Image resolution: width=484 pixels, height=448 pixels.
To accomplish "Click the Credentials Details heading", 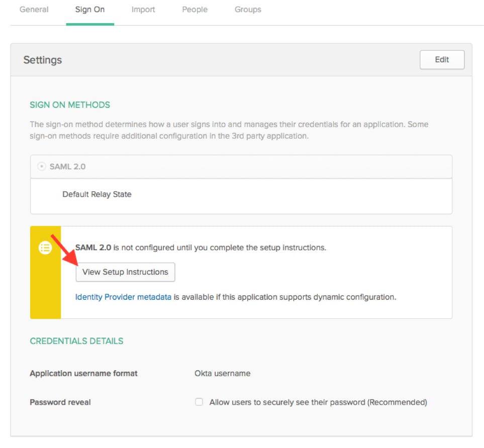I will click(76, 341).
